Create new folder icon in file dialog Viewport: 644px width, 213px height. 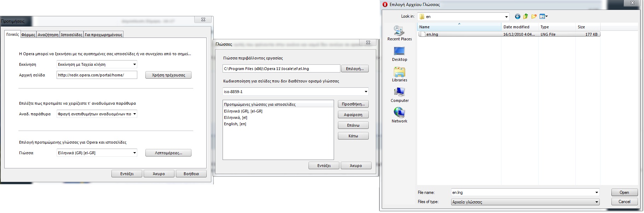point(534,16)
